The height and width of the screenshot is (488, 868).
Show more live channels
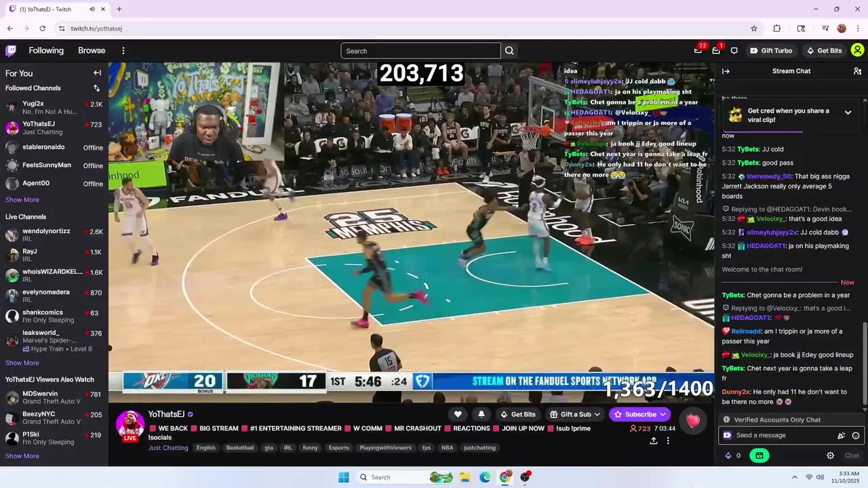(x=22, y=363)
